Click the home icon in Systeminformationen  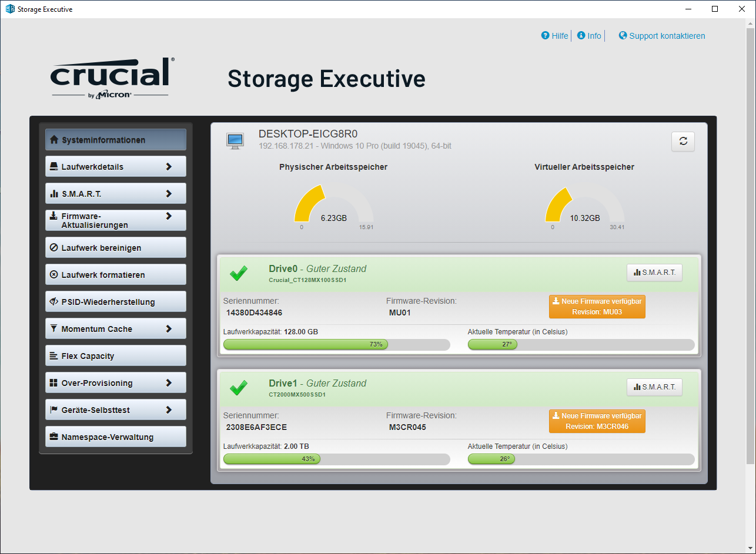[54, 140]
